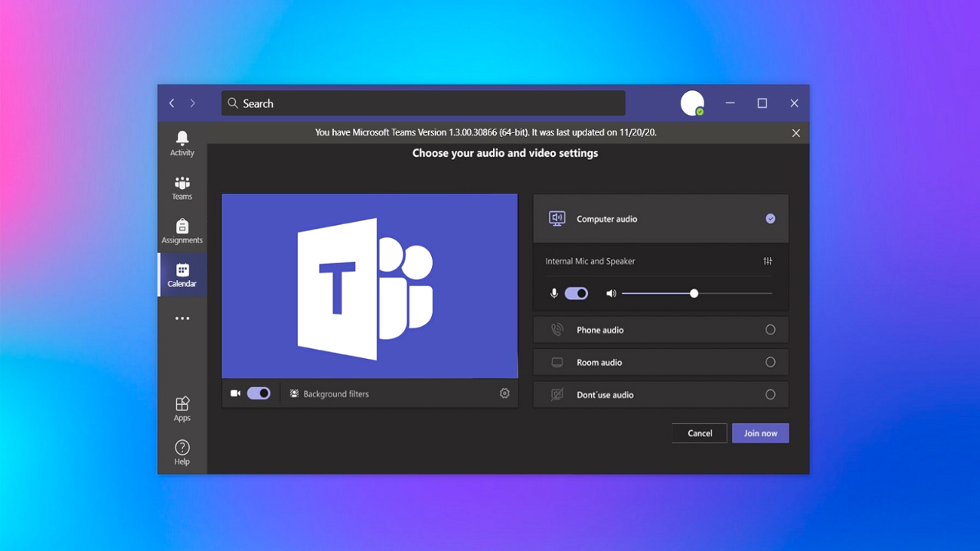This screenshot has width=980, height=551.
Task: Click the Teams logo video preview
Action: (370, 285)
